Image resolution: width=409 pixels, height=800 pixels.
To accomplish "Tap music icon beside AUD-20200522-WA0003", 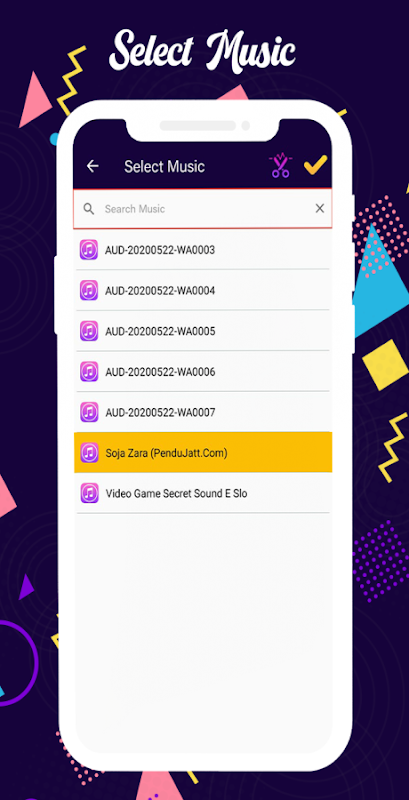I will (89, 250).
